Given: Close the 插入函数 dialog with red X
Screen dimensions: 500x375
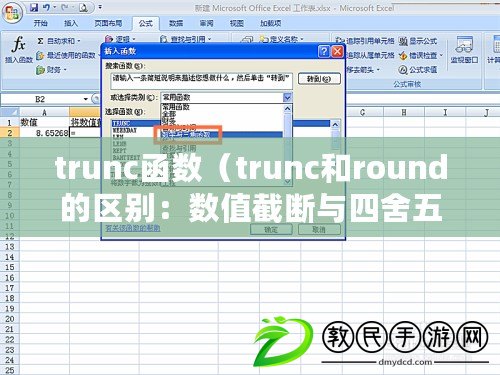Looking at the screenshot, I should pos(337,51).
